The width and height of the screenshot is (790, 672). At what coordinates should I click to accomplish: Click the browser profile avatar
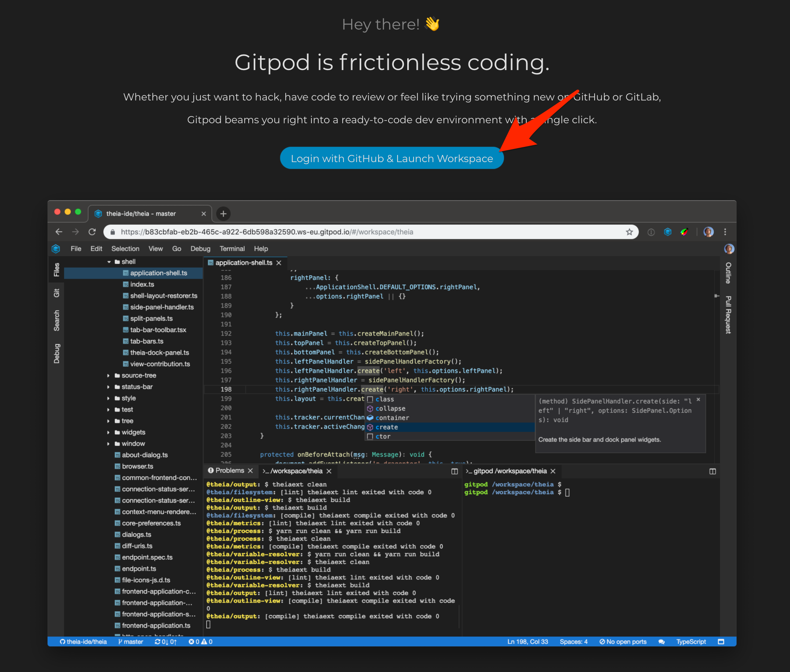(x=709, y=232)
